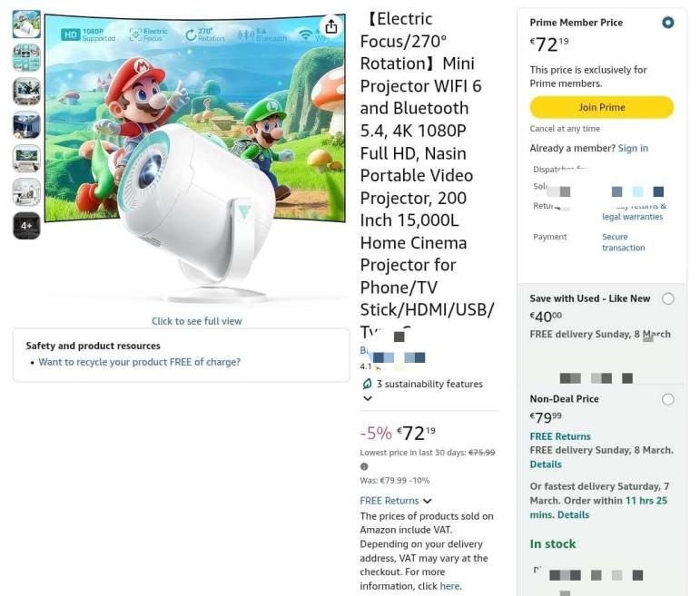700x596 pixels.
Task: Choose Save with Used - Like New
Action: tap(668, 298)
